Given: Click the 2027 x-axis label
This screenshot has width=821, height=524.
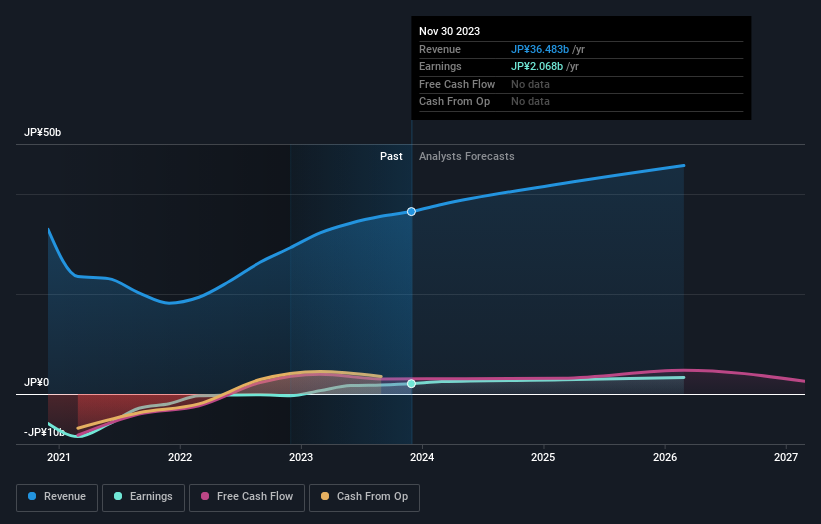Looking at the screenshot, I should coord(786,457).
